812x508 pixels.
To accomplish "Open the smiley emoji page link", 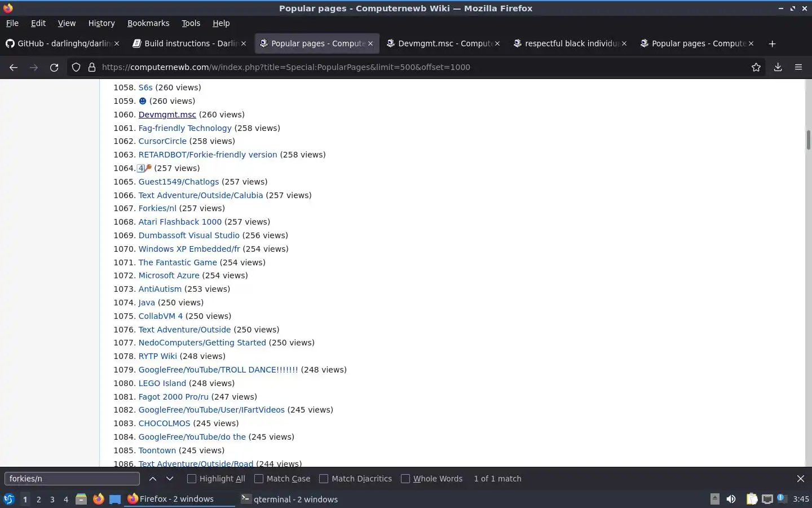I will tap(143, 101).
